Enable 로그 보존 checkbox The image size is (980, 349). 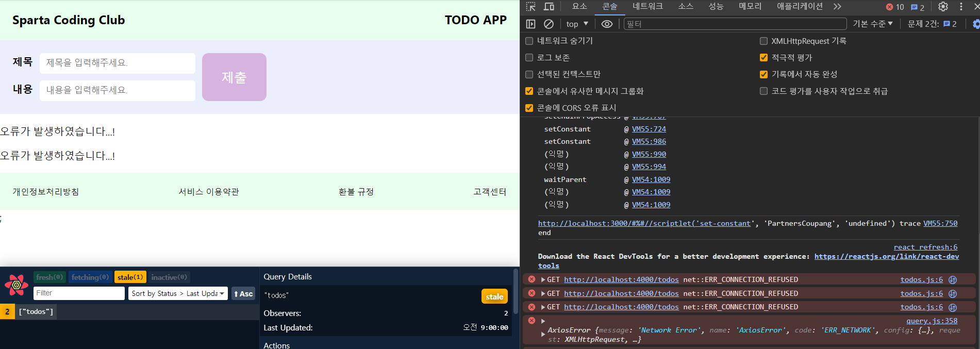[x=529, y=57]
